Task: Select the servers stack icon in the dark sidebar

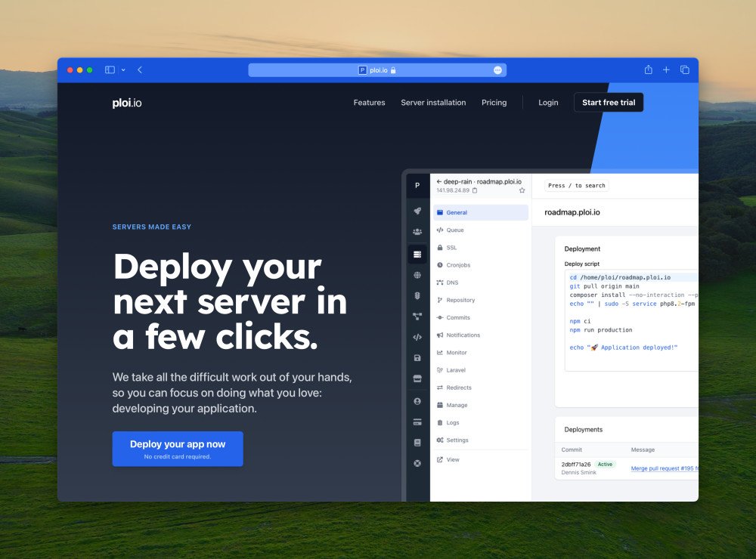Action: click(x=417, y=255)
